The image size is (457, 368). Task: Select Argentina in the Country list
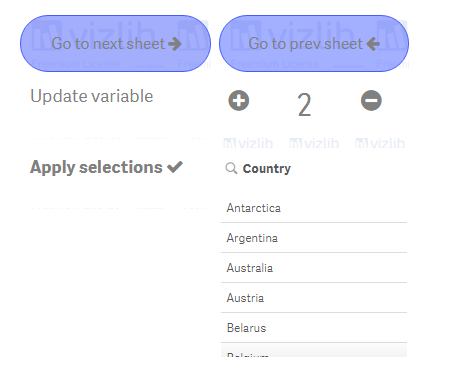(x=314, y=238)
